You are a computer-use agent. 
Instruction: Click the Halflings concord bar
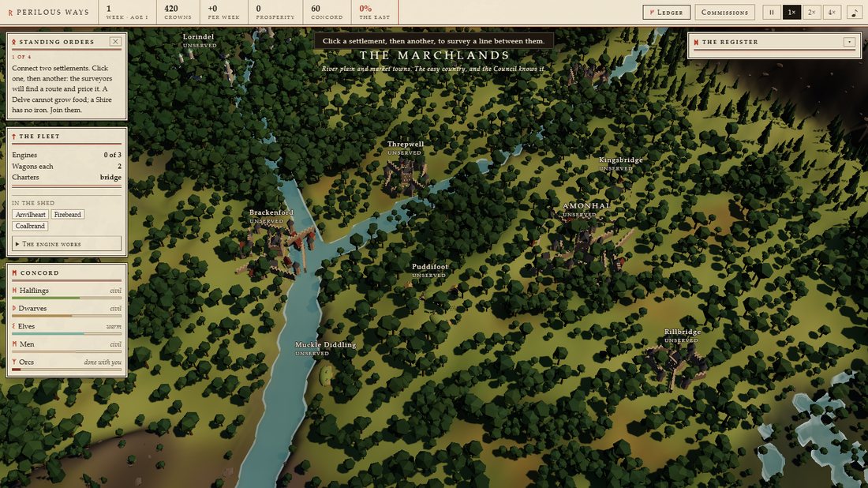pyautogui.click(x=66, y=298)
